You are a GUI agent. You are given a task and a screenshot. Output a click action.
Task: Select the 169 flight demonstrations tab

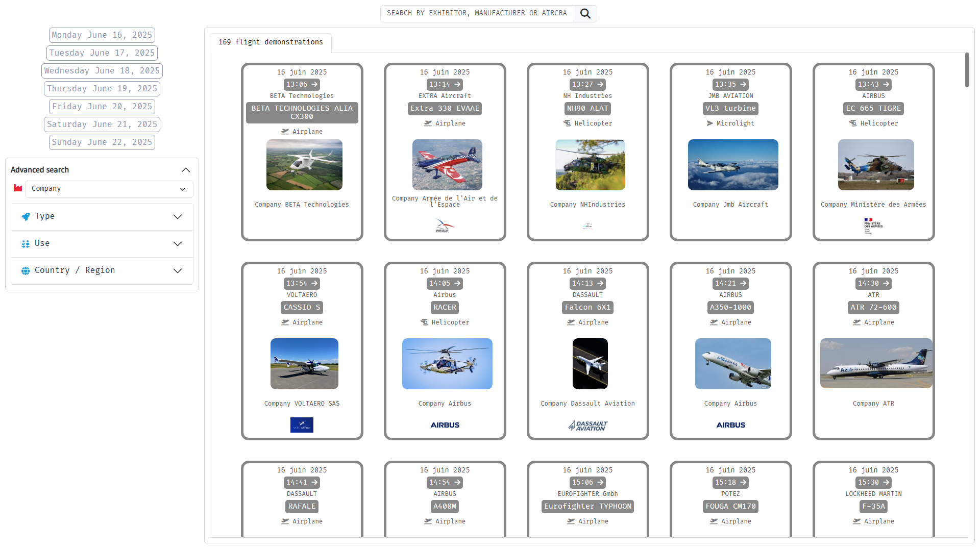click(x=271, y=42)
